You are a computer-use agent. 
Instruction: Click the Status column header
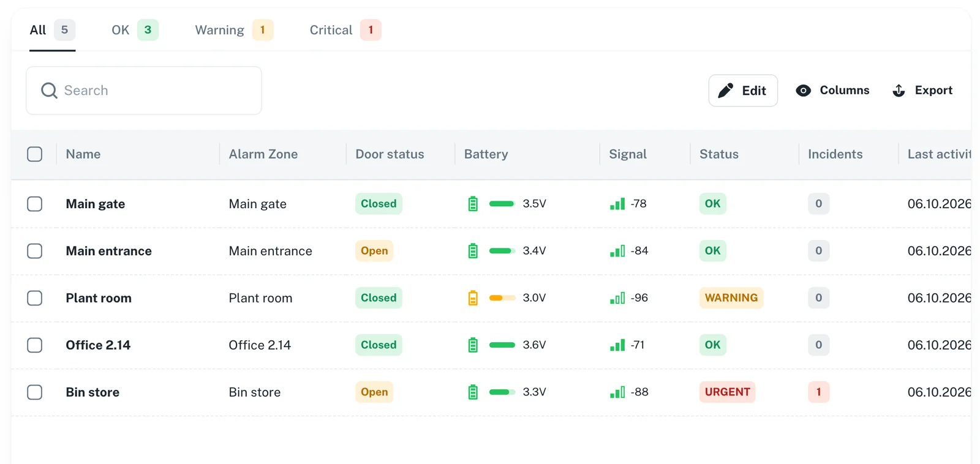click(x=719, y=154)
